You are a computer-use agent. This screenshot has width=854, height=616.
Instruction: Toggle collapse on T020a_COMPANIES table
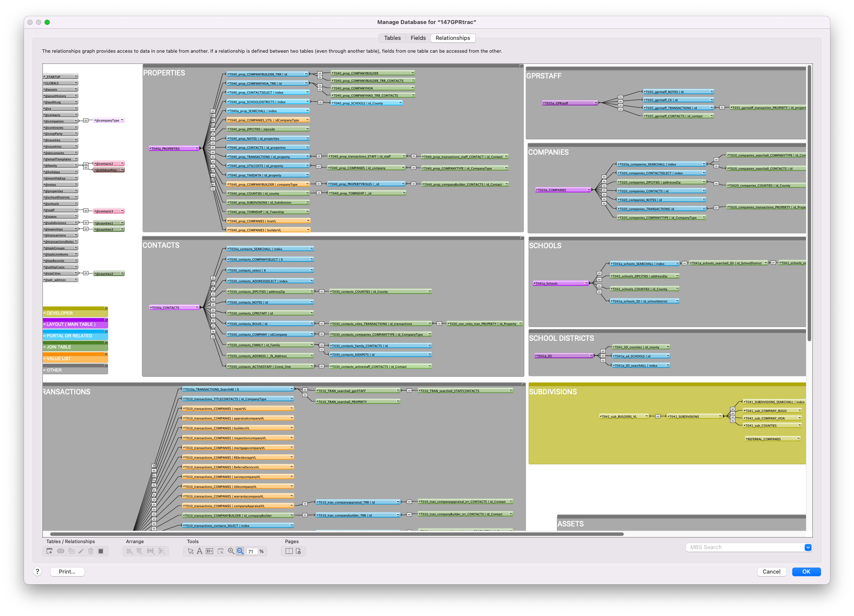(x=589, y=190)
